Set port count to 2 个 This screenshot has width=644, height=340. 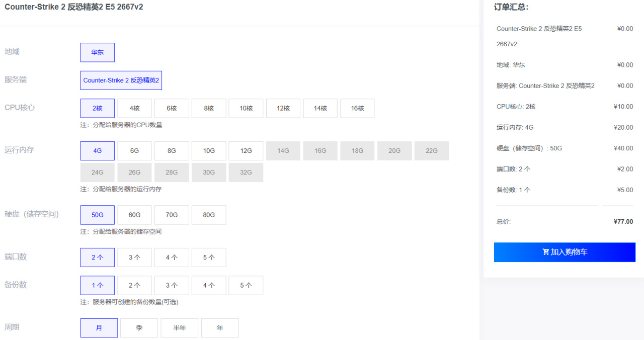coord(98,258)
